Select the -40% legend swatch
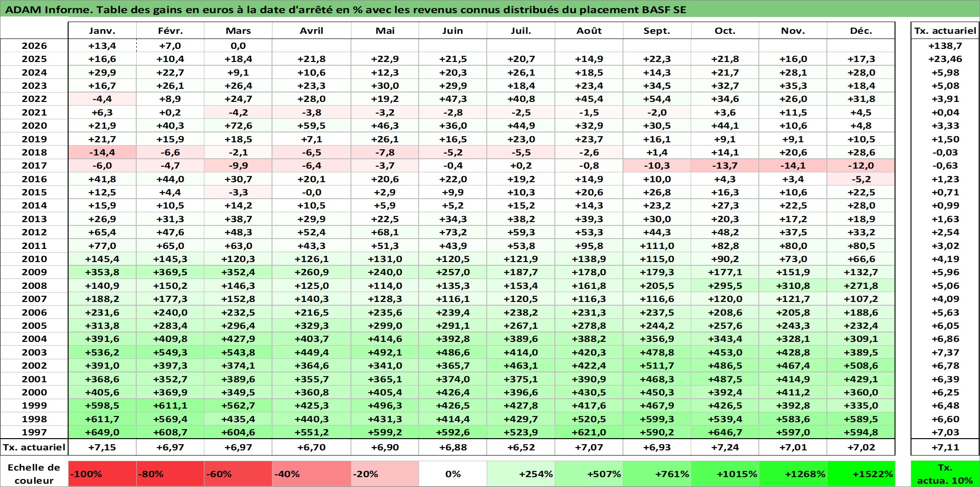The width and height of the screenshot is (980, 487). click(x=311, y=474)
